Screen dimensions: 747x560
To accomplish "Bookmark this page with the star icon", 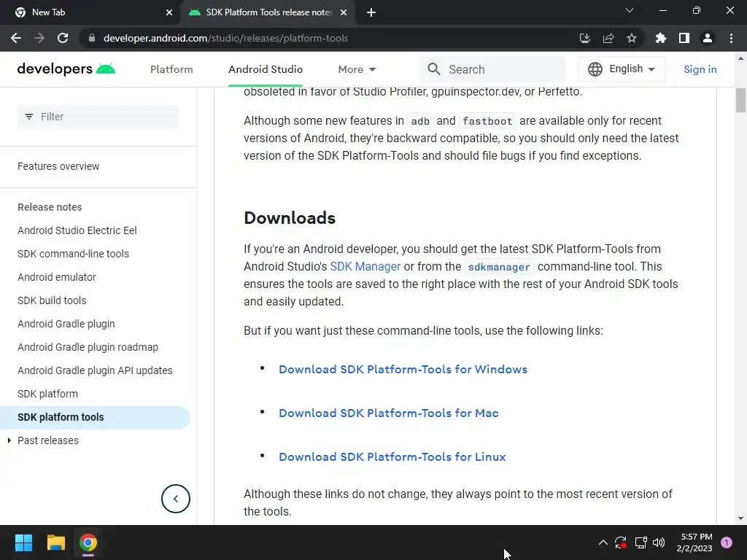I will tap(631, 38).
